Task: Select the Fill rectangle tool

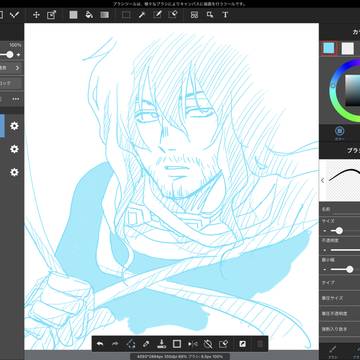Action: pos(73,15)
